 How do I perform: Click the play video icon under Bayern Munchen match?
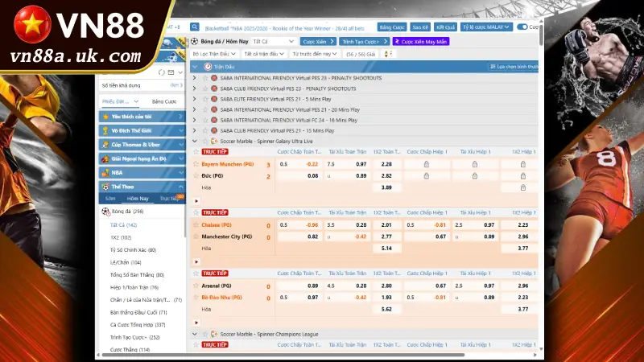[x=196, y=201]
